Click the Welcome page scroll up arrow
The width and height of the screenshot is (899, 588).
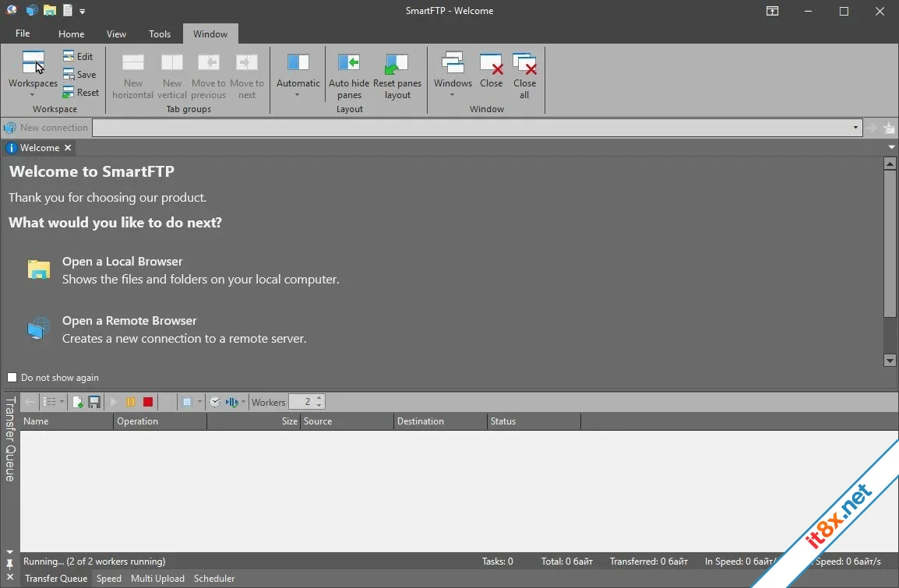point(890,164)
